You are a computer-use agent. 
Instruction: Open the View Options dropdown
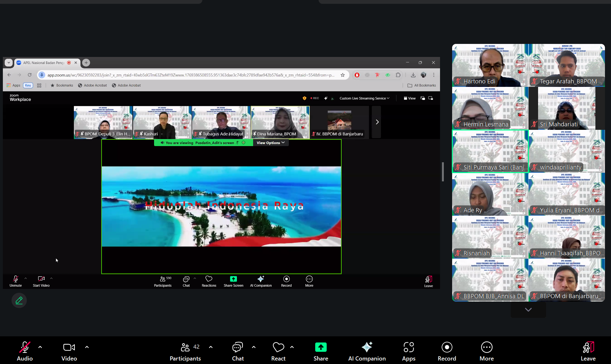[x=271, y=143]
